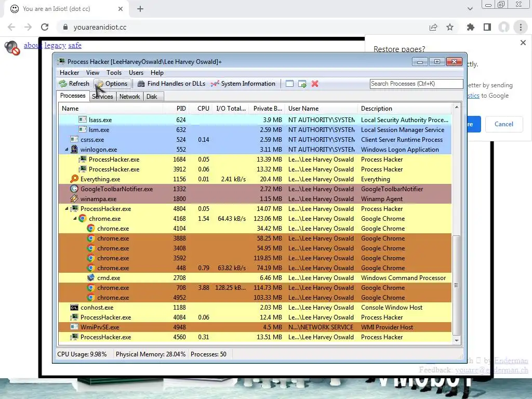Open the Users menu
The height and width of the screenshot is (399, 532).
point(136,73)
